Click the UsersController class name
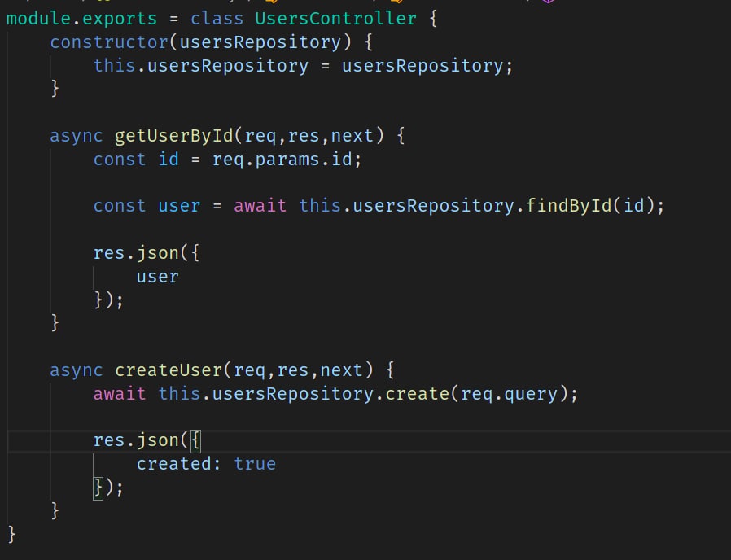Viewport: 731px width, 560px height. point(335,19)
